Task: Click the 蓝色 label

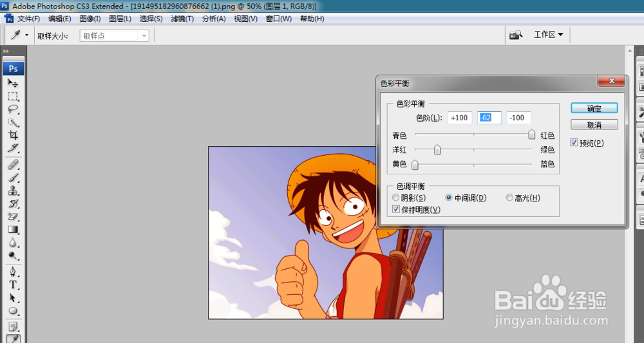Action: (547, 164)
